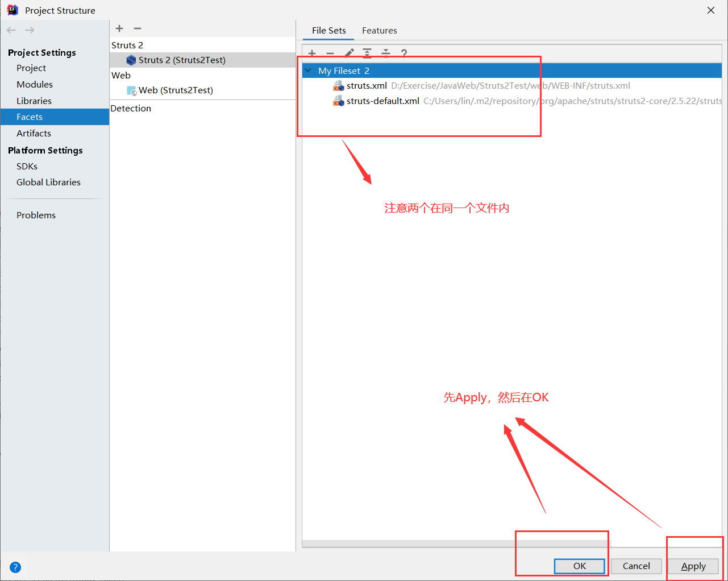Open Artifacts settings
728x581 pixels.
pos(34,133)
